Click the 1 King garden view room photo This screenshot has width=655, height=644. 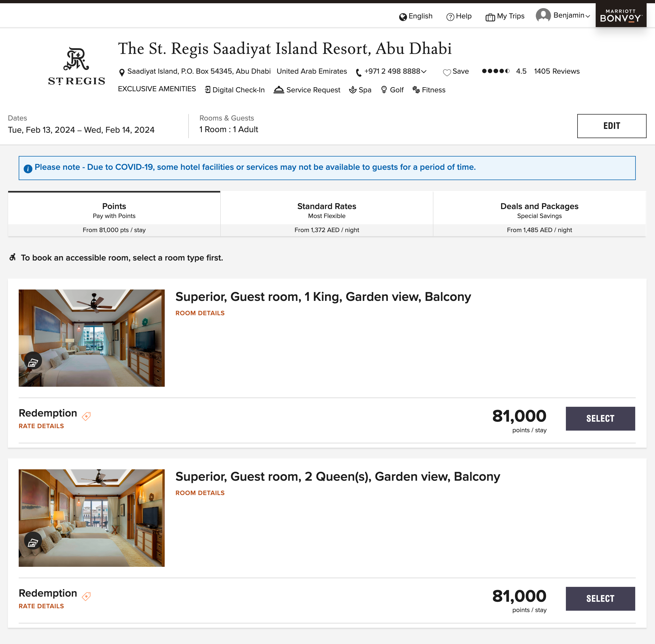pos(92,338)
